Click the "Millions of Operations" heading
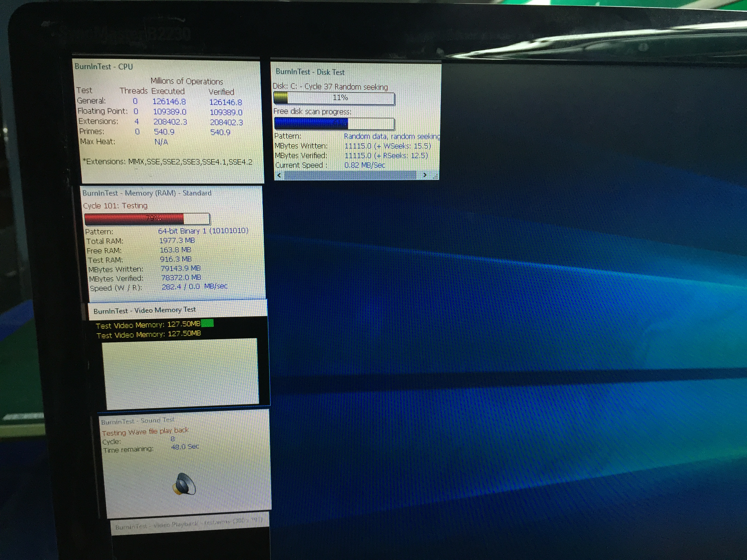 [x=187, y=81]
